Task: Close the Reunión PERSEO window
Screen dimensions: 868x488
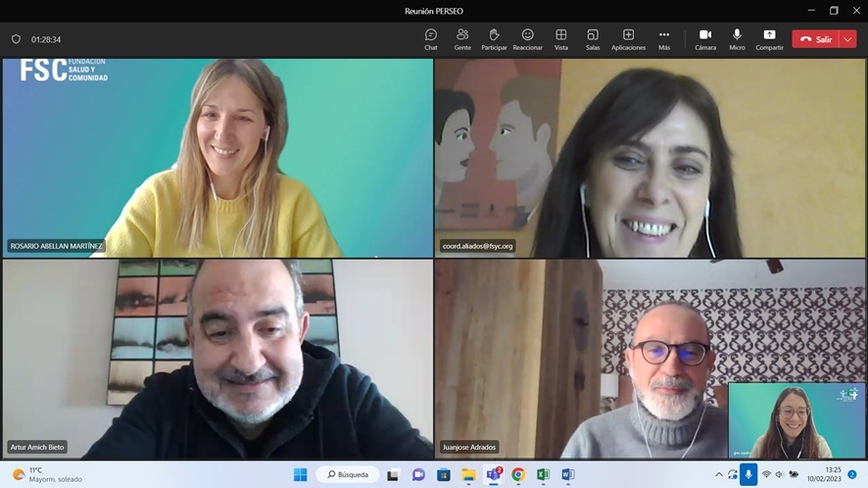Action: (x=856, y=11)
